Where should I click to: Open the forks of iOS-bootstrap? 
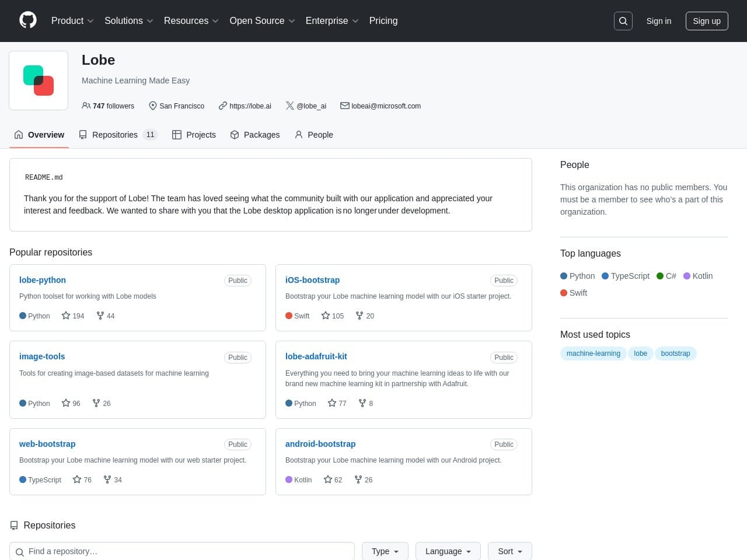click(365, 316)
